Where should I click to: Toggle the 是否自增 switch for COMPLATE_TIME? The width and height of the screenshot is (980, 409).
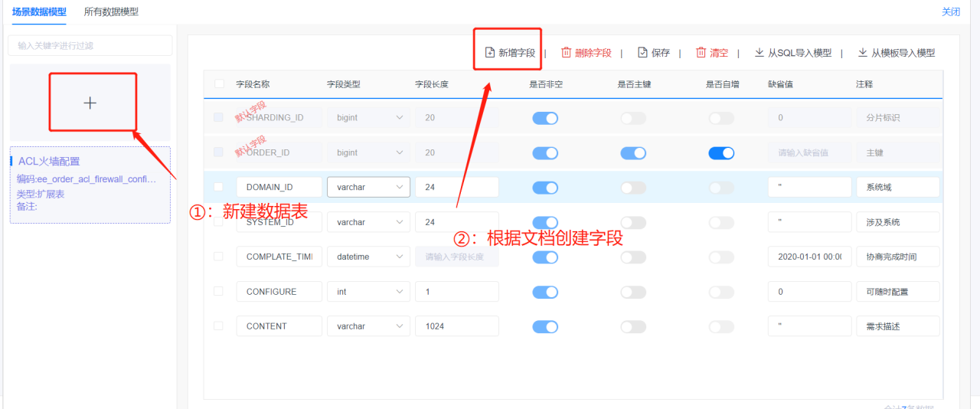pos(721,257)
